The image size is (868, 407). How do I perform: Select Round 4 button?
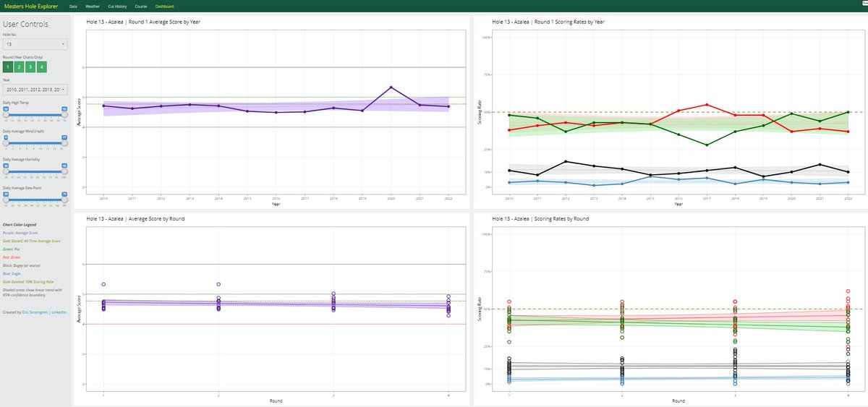click(x=42, y=67)
